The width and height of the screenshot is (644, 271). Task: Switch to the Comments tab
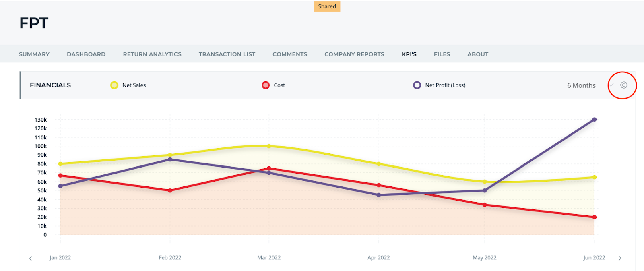(x=290, y=54)
